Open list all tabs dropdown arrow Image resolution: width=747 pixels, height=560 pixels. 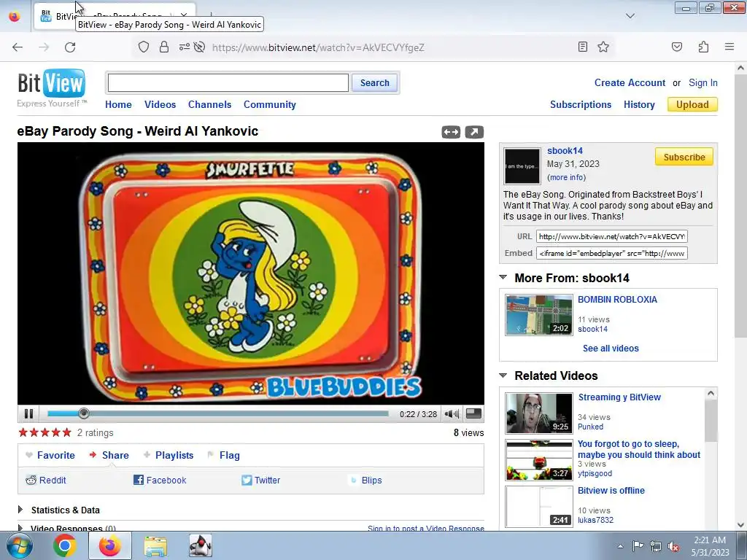[630, 16]
